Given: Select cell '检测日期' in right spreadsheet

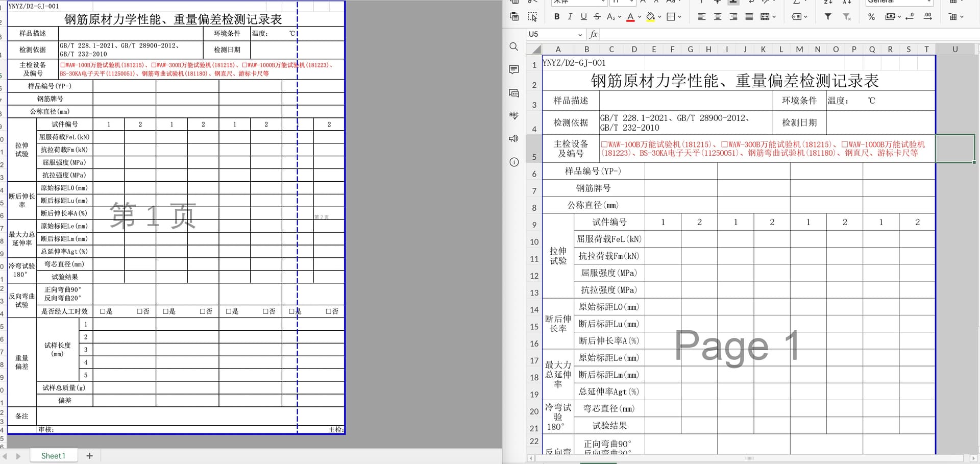Looking at the screenshot, I should coord(799,123).
